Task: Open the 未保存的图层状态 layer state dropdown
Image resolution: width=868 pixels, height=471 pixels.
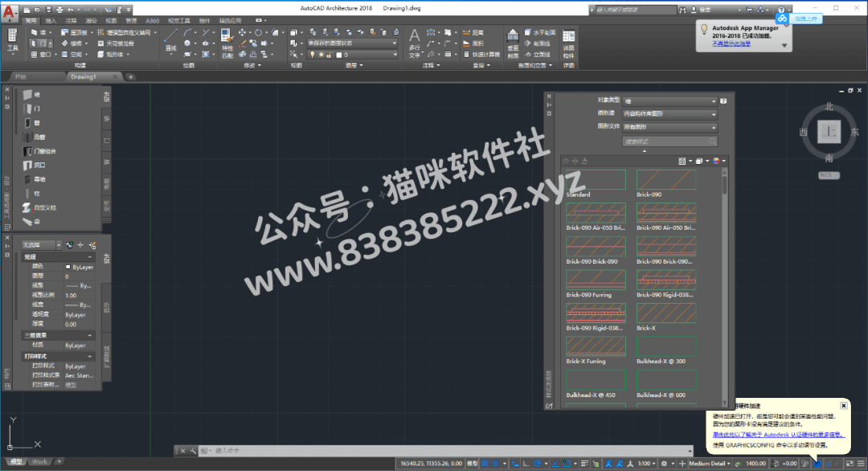Action: coord(352,43)
